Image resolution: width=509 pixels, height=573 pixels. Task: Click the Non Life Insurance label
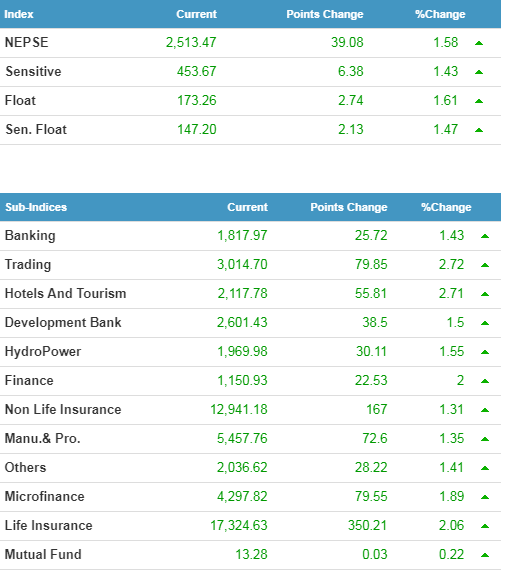63,409
